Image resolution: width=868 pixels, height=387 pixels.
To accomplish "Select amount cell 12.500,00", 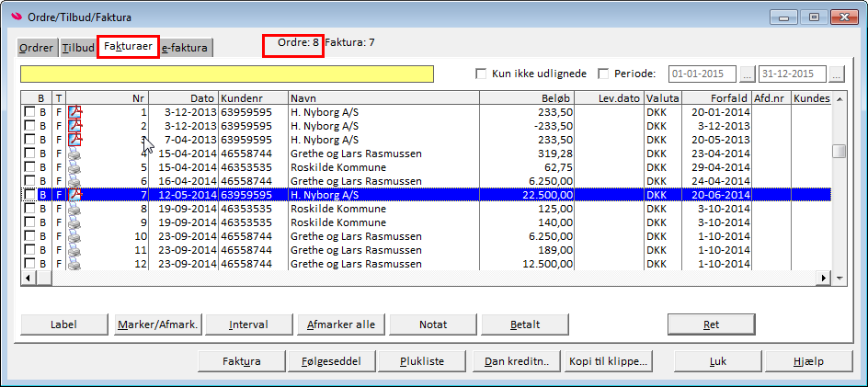I will tap(527, 264).
